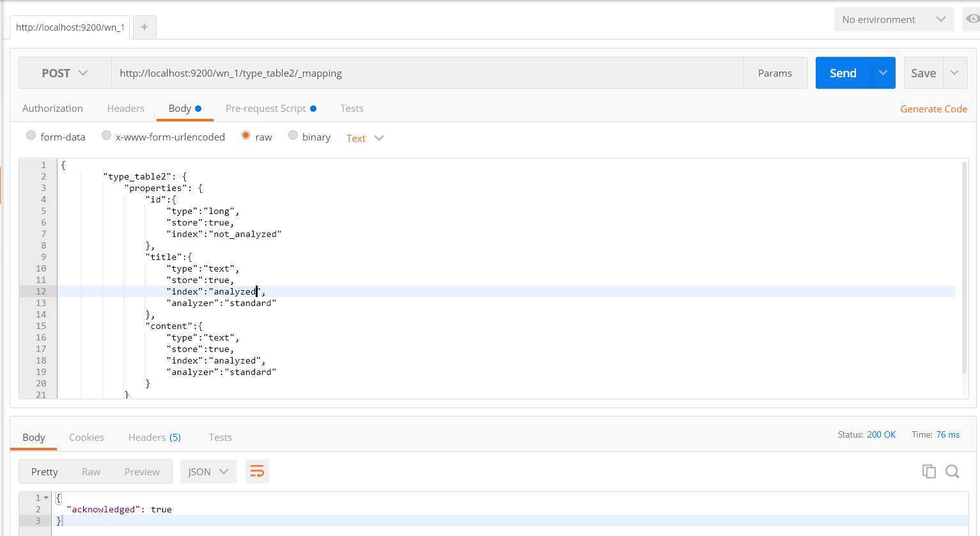This screenshot has width=980, height=536.
Task: Open the JSON response format dropdown
Action: coord(208,471)
